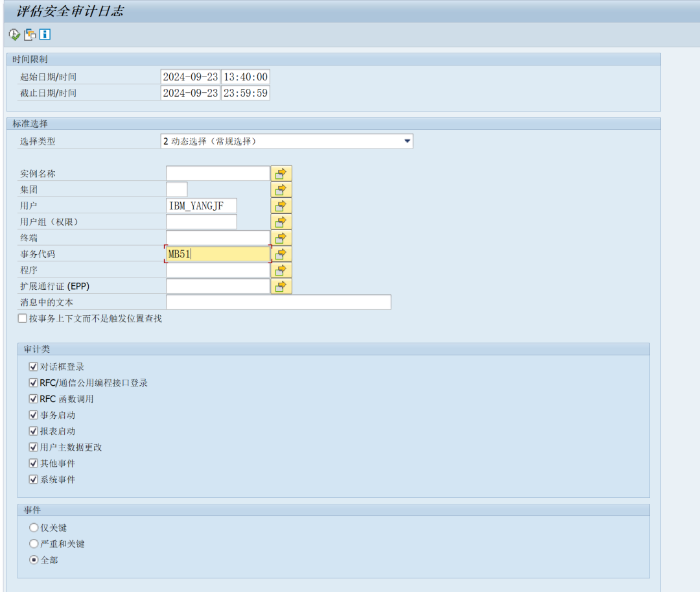The image size is (700, 592).
Task: Click the end time field 23:59:59
Action: [x=246, y=93]
